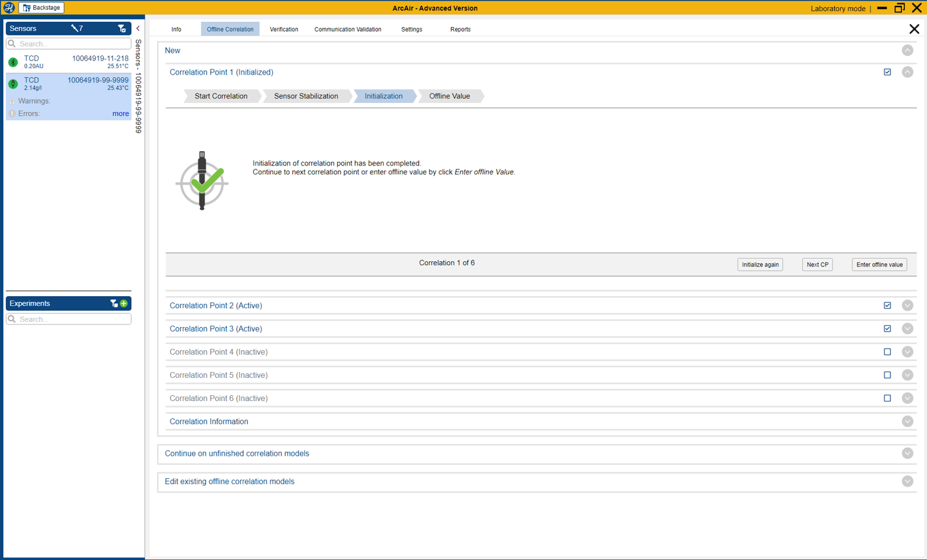Click the Backstage tools icon

[26, 8]
